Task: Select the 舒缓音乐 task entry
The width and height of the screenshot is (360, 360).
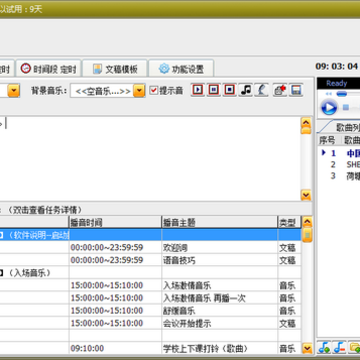Action: tap(150, 311)
